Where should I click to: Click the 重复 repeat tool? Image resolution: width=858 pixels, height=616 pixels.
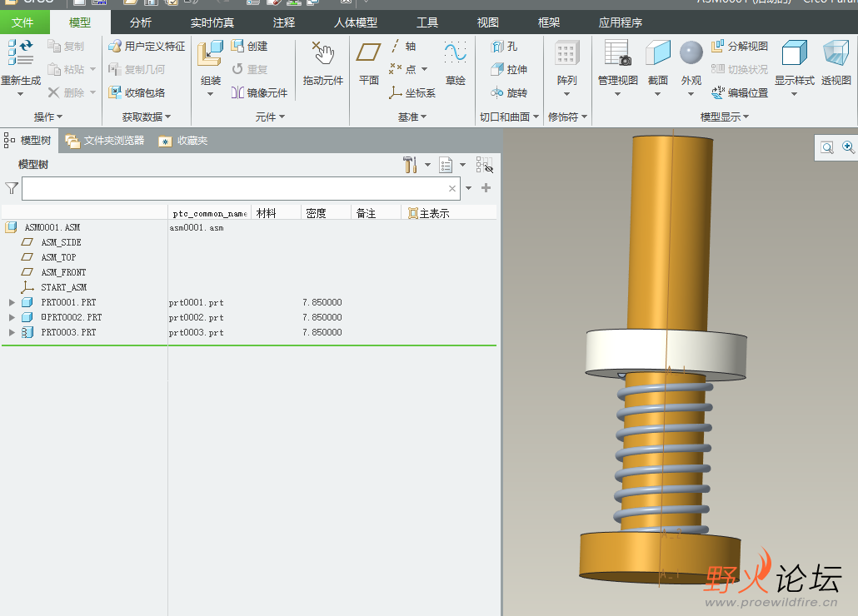pyautogui.click(x=250, y=69)
